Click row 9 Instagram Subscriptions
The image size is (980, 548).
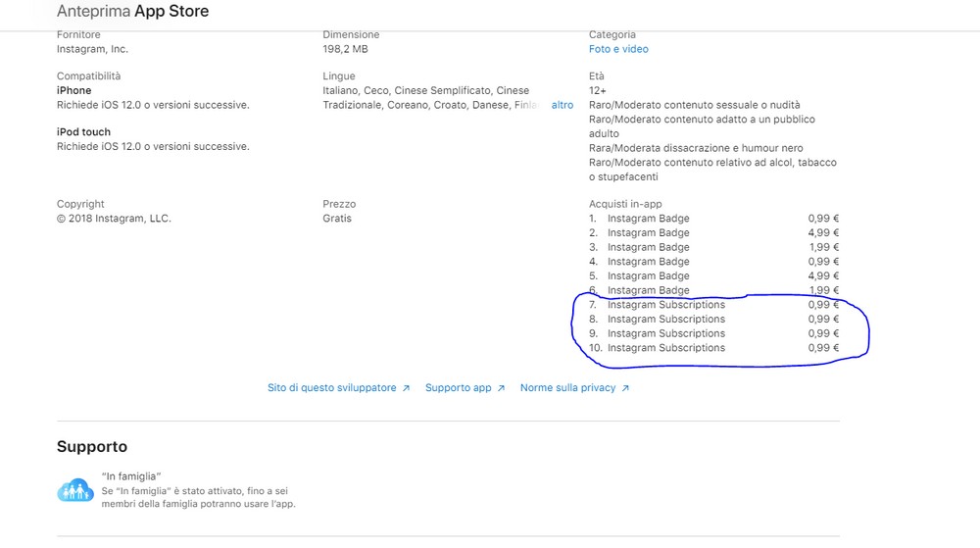713,333
